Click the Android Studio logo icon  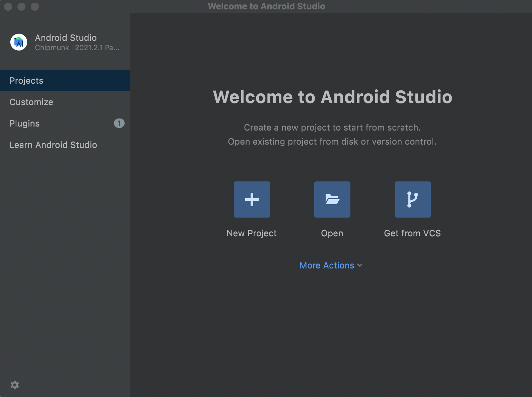click(19, 42)
